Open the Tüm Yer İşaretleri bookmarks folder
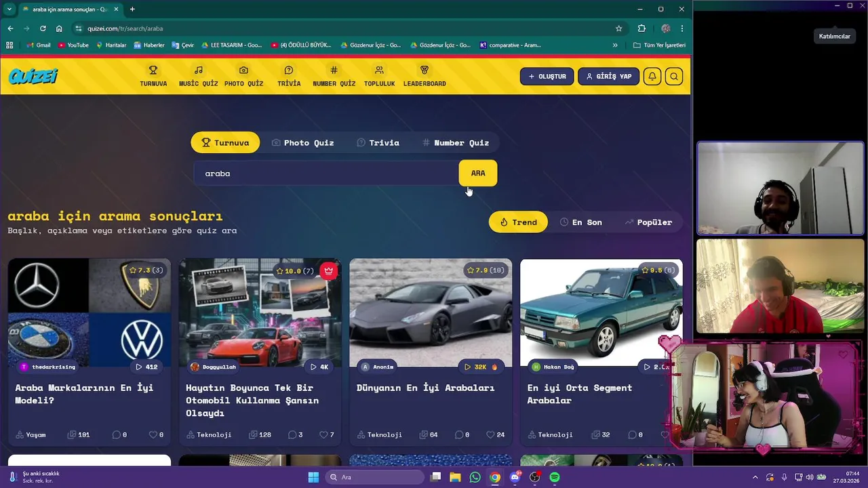 [659, 45]
